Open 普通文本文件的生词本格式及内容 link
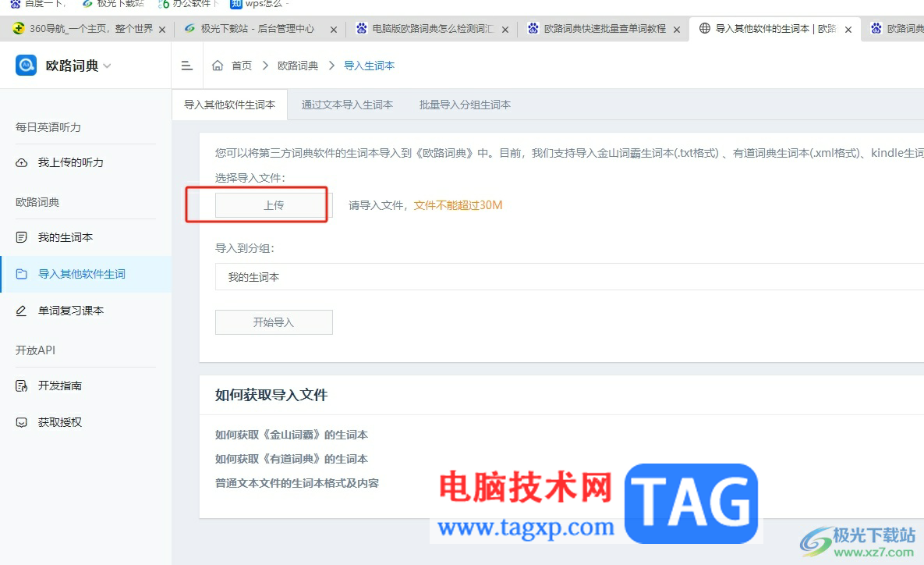Image resolution: width=924 pixels, height=565 pixels. click(297, 483)
